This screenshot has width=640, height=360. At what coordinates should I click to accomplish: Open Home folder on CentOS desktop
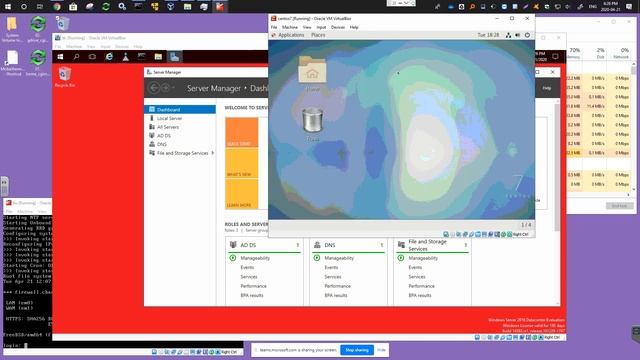[312, 73]
